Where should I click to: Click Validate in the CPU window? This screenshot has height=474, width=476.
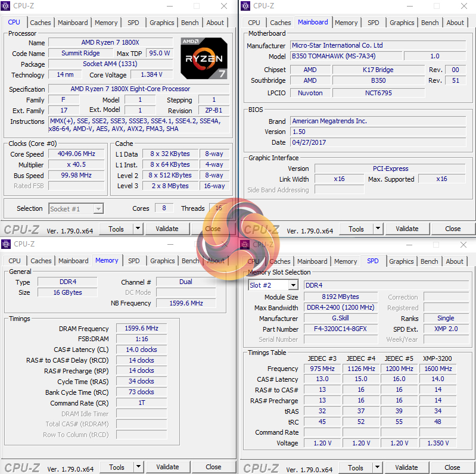tap(167, 229)
